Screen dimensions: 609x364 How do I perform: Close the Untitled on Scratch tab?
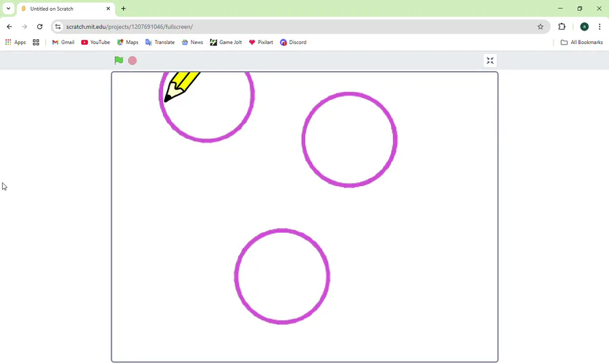coord(108,9)
